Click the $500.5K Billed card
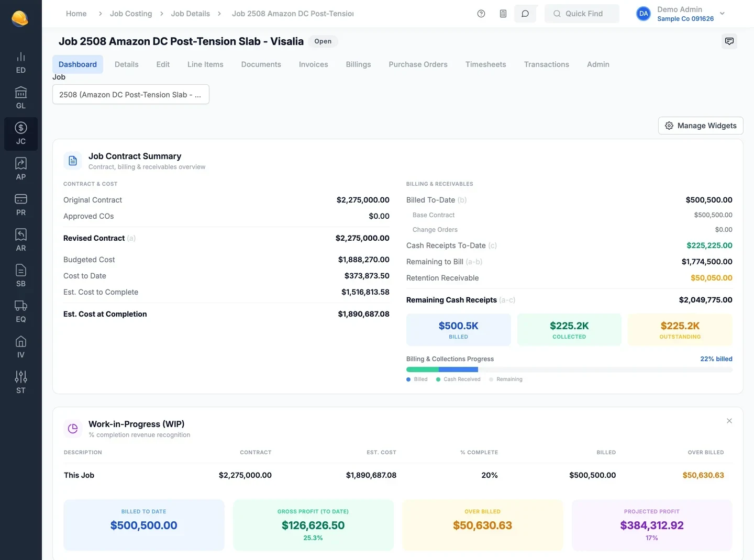Screen dimensions: 754x560 [x=459, y=330]
